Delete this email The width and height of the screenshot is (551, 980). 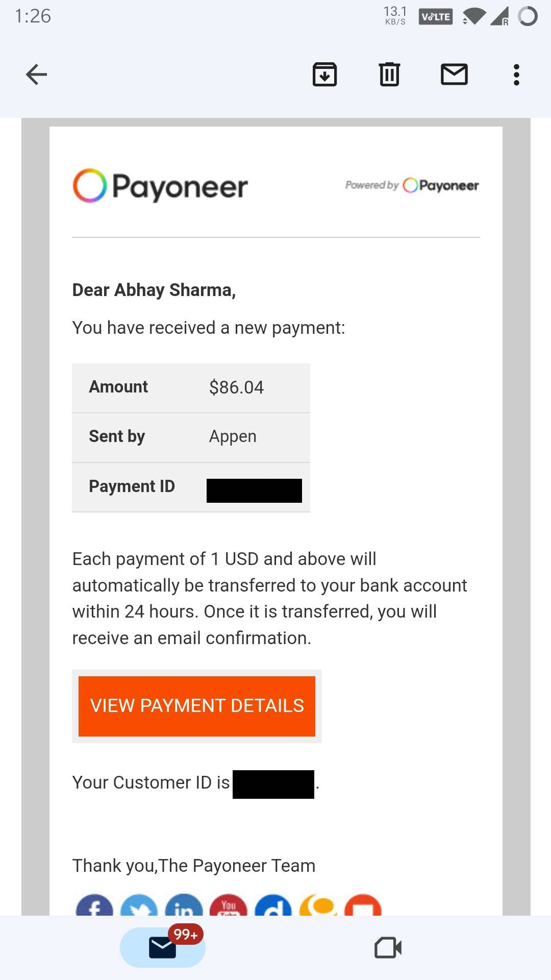pyautogui.click(x=389, y=74)
